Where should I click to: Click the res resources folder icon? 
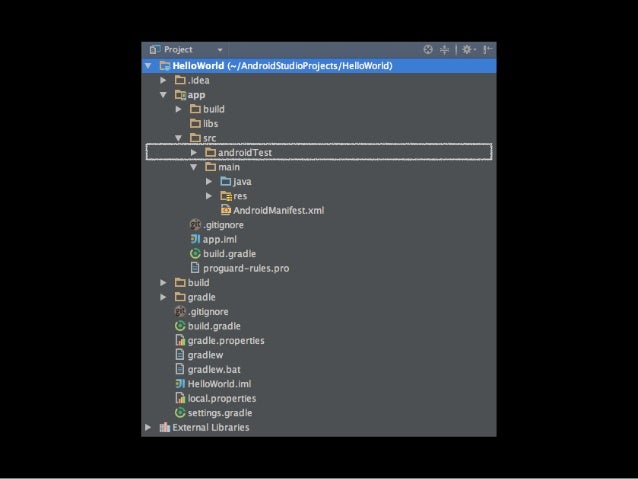tap(226, 196)
